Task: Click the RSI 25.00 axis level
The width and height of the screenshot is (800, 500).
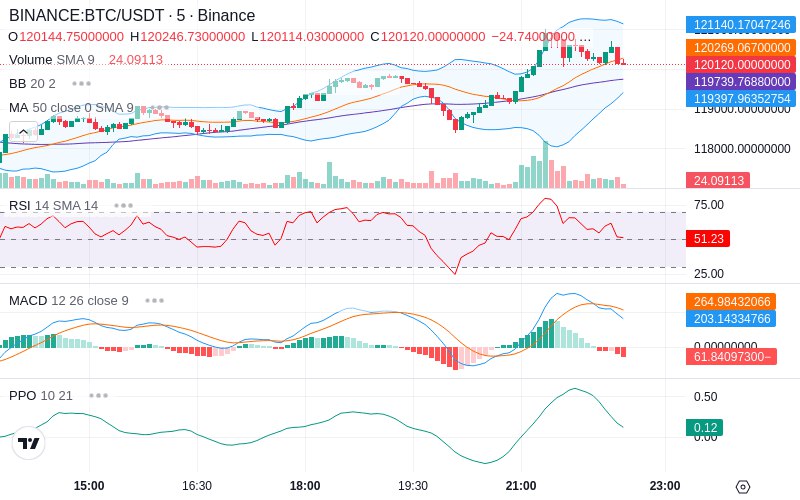Action: 709,274
